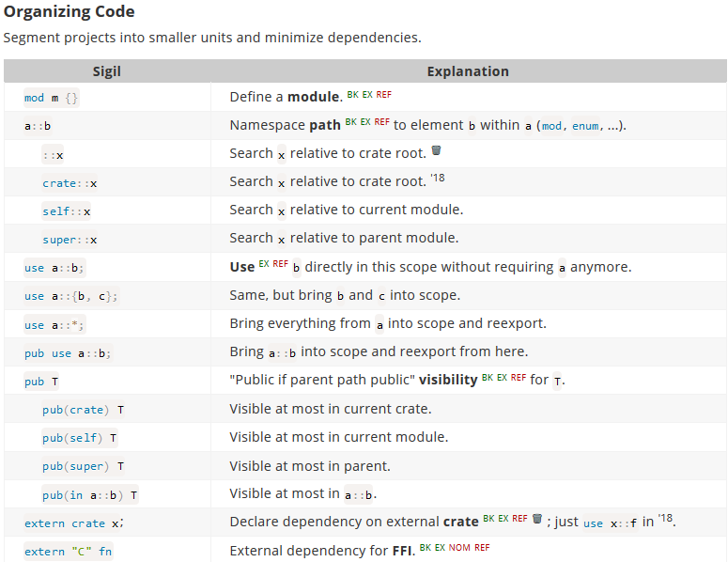Open the BK link for namespace path
Image resolution: width=728 pixels, height=562 pixels.
click(x=350, y=121)
